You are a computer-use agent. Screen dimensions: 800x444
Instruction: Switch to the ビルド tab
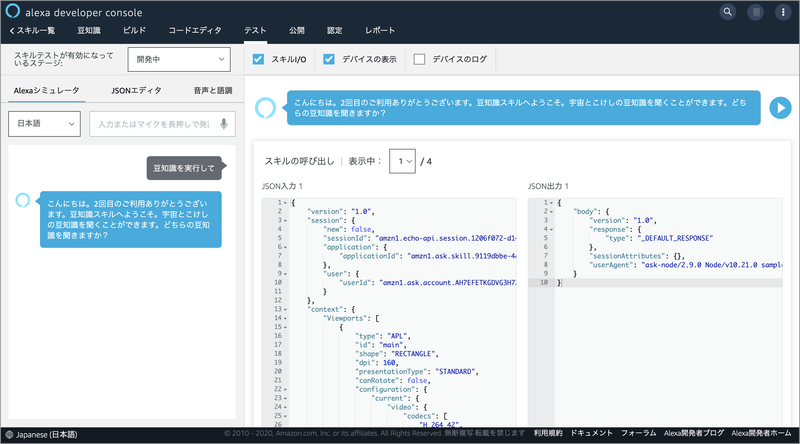click(134, 31)
